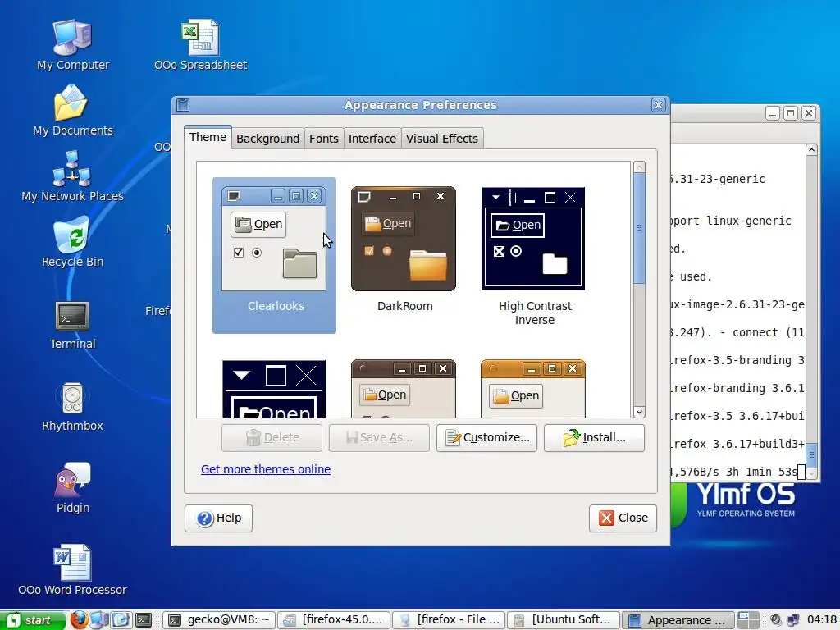
Task: Click the Save As... button
Action: click(x=379, y=438)
